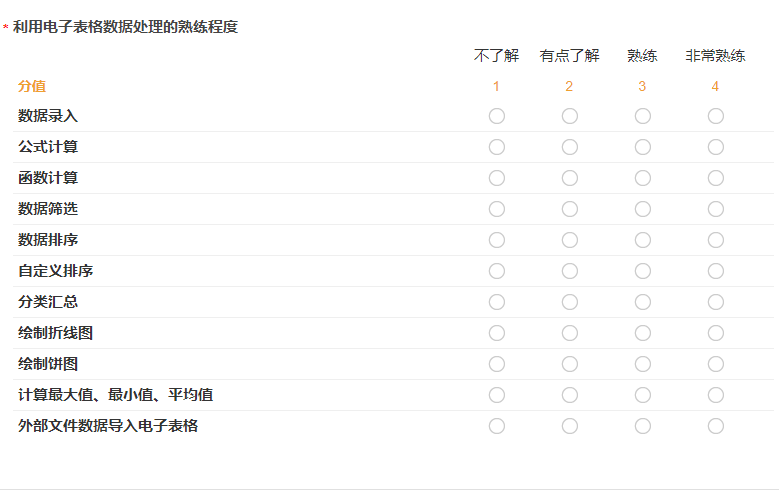Rate 自定义排序 as 非常熟练
The width and height of the screenshot is (779, 490).
[x=716, y=271]
